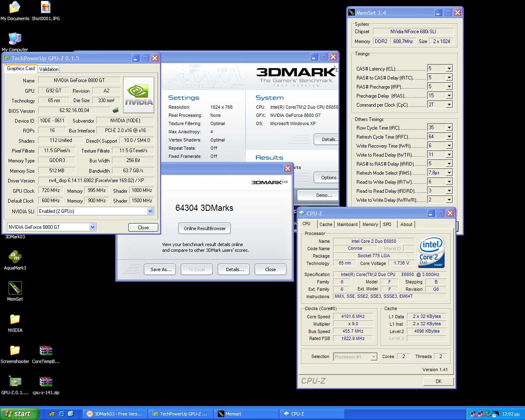525x420 pixels.
Task: Open the NVIDIA SLI dropdown in GPU-Z
Action: point(150,211)
